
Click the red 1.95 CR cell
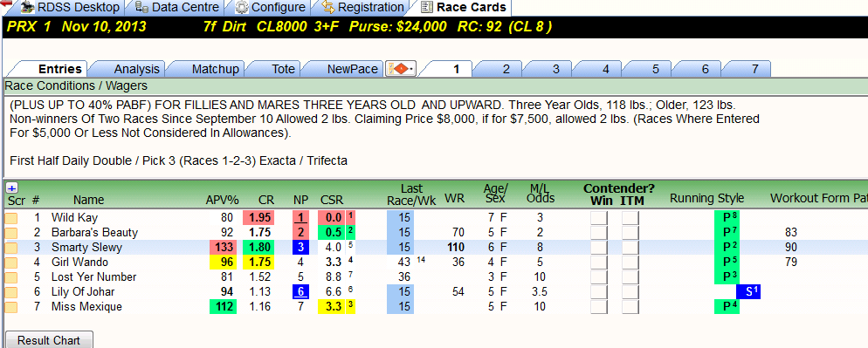(259, 218)
